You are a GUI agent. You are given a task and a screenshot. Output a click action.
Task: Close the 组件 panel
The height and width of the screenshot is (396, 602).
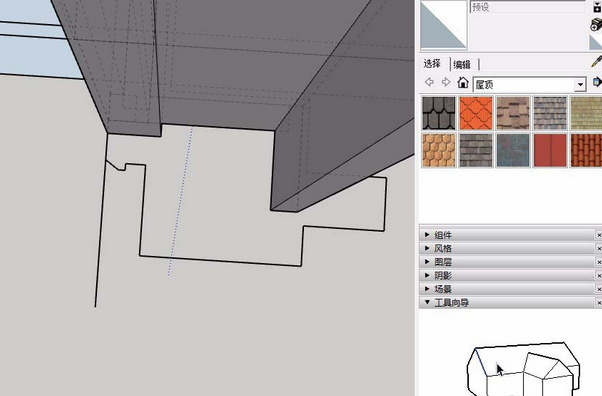click(x=599, y=235)
